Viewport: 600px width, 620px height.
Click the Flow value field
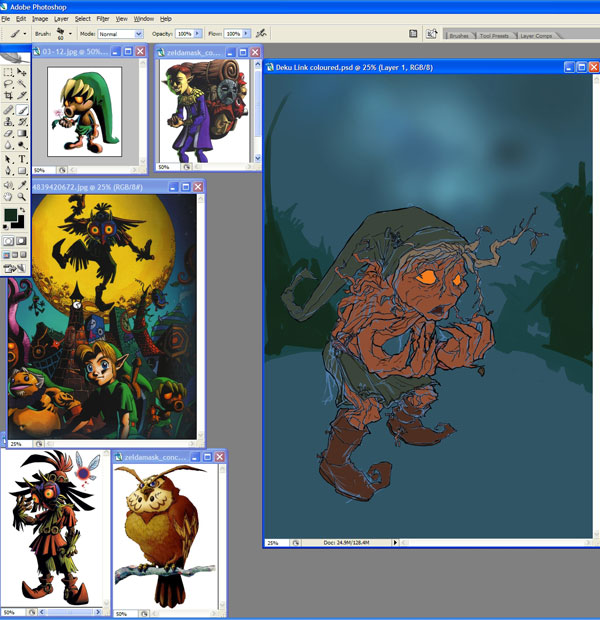233,34
